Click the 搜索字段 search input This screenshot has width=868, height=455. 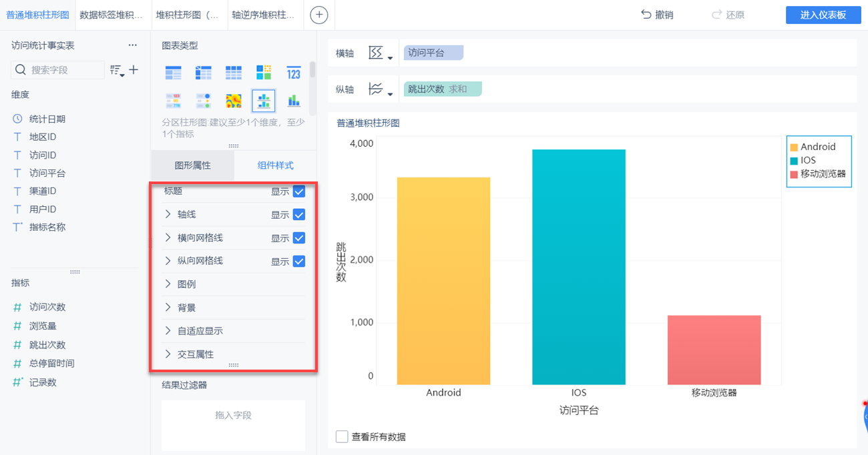pyautogui.click(x=58, y=69)
